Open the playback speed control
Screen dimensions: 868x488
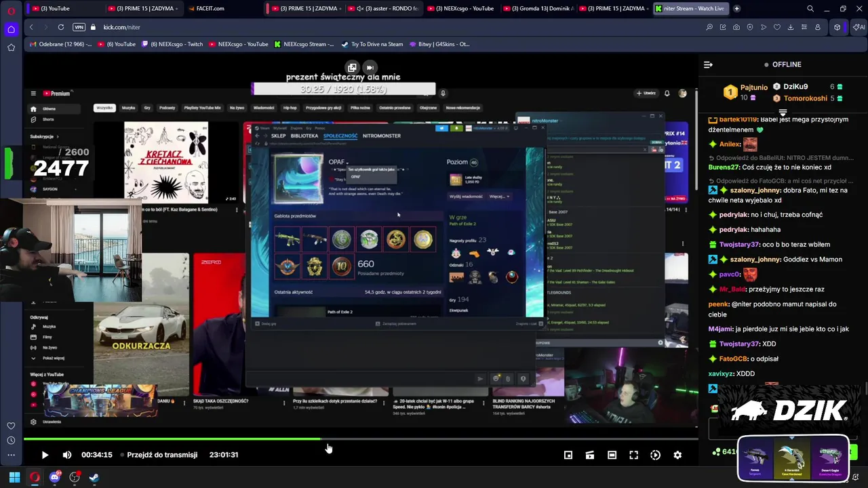pos(655,455)
